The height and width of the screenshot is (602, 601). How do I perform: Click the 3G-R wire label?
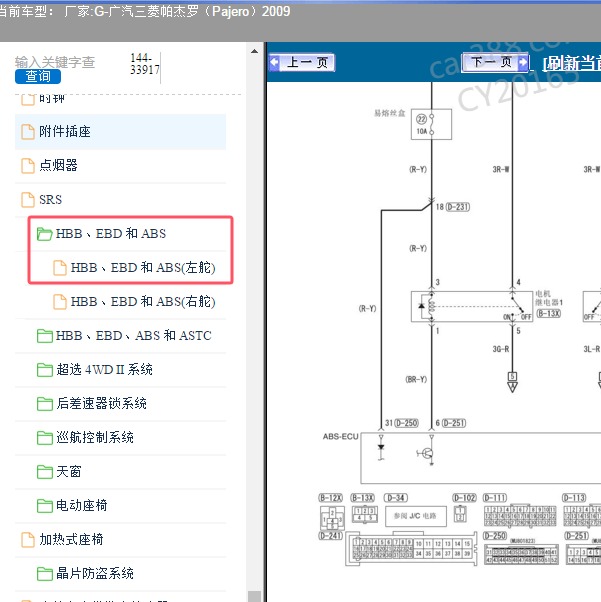501,349
